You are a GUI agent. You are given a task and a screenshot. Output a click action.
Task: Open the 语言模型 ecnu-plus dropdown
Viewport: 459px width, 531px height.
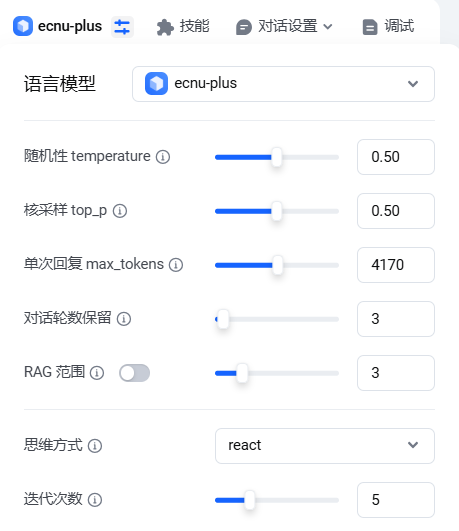pyautogui.click(x=283, y=84)
